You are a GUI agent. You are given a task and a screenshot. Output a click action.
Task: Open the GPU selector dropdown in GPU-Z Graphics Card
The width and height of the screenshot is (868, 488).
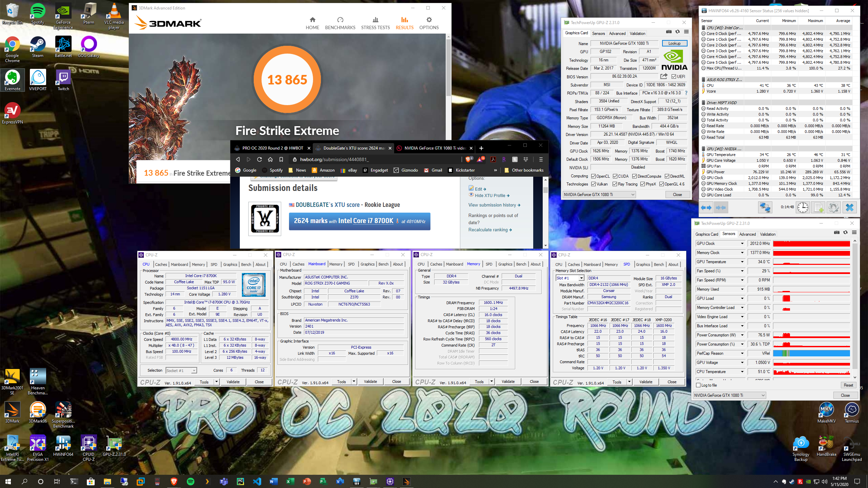[x=599, y=194]
